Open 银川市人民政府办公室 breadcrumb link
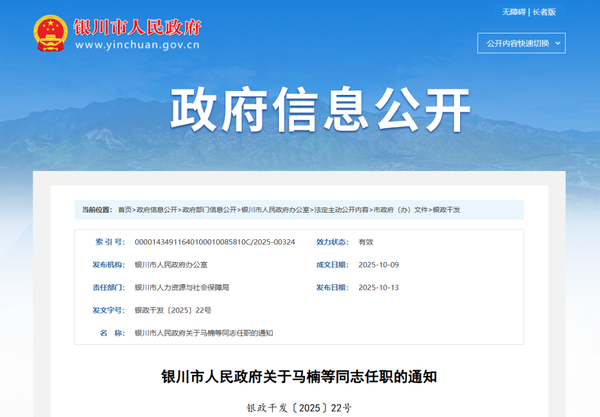 (x=276, y=210)
